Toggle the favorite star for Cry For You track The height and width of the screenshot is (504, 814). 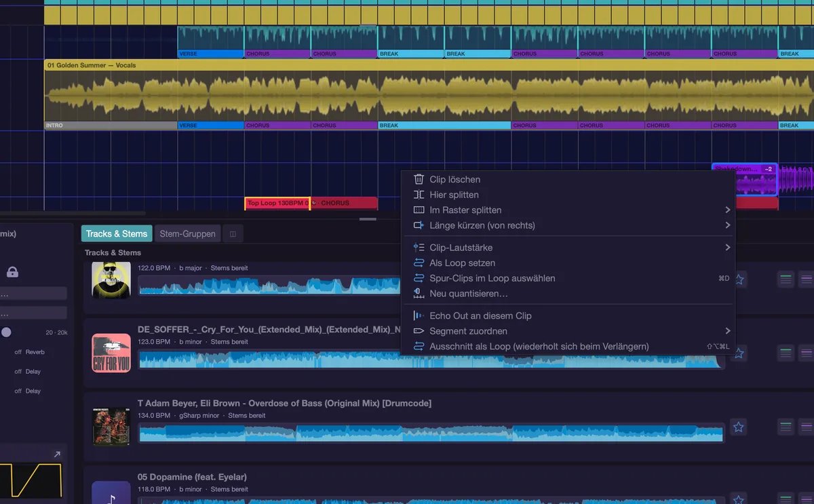739,353
